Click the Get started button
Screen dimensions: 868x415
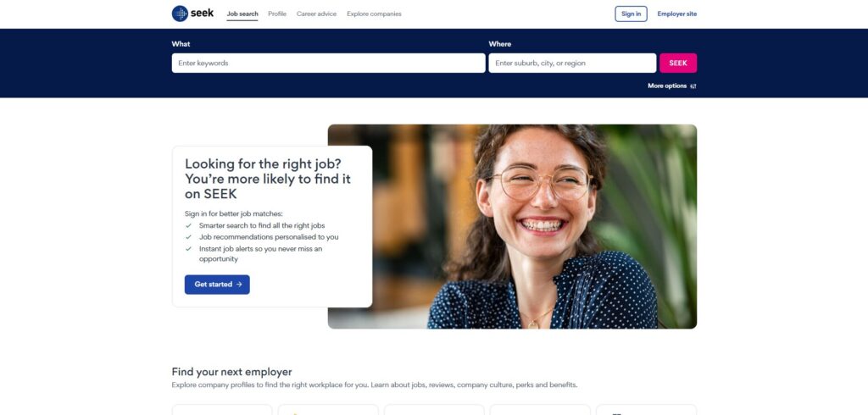point(217,285)
